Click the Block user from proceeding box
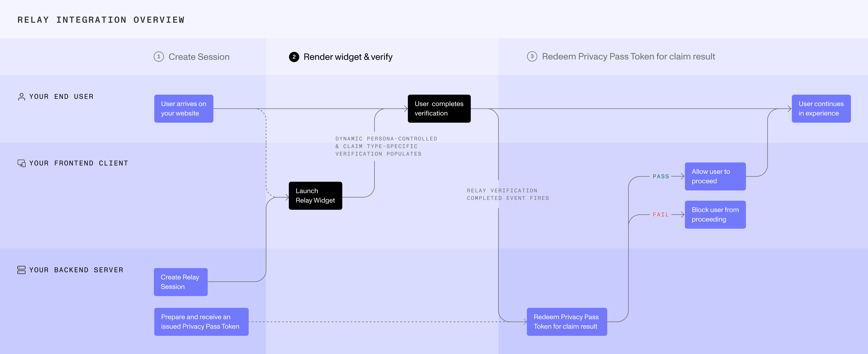 click(x=715, y=215)
